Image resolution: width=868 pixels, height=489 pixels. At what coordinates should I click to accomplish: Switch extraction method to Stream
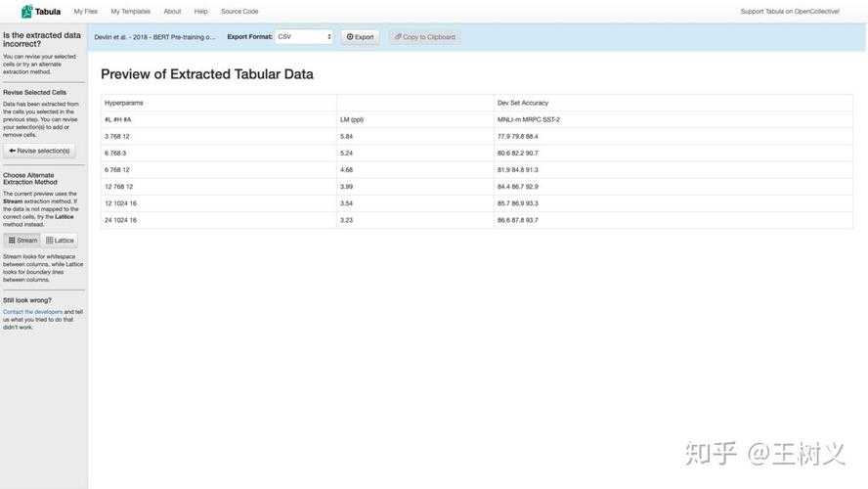point(22,240)
